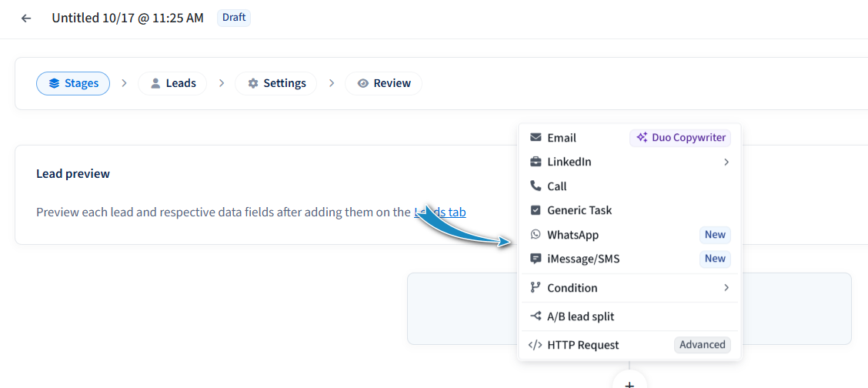868x388 pixels.
Task: Click the Condition branch icon
Action: coord(536,288)
